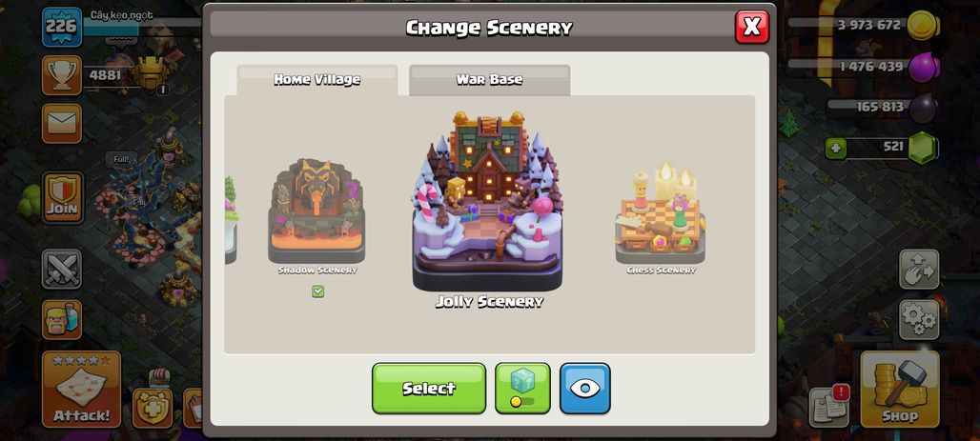This screenshot has width=980, height=441.
Task: Preview scenery with the eye button
Action: (585, 388)
